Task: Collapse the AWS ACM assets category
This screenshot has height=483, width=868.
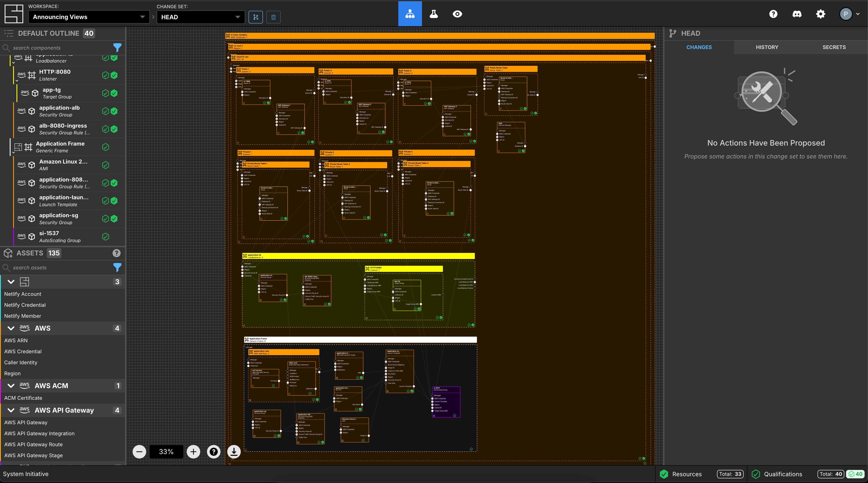Action: 11,386
